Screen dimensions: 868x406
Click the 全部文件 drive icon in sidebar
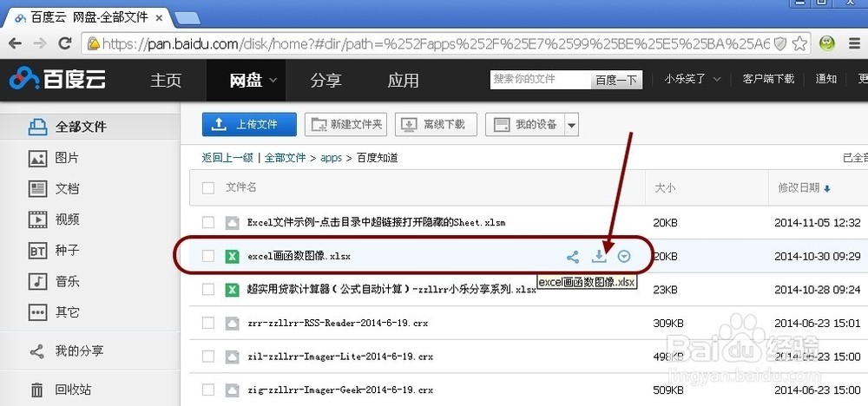37,128
